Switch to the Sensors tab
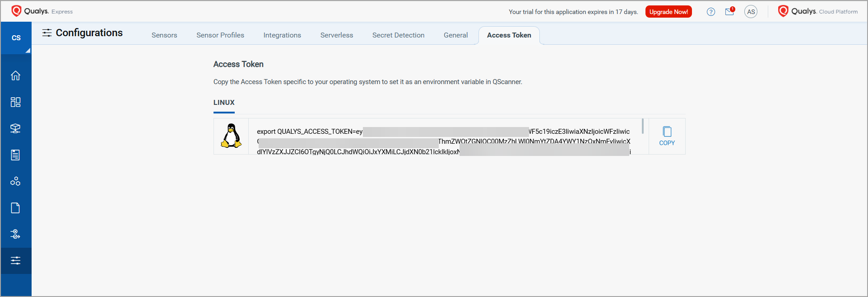868x297 pixels. (x=164, y=35)
